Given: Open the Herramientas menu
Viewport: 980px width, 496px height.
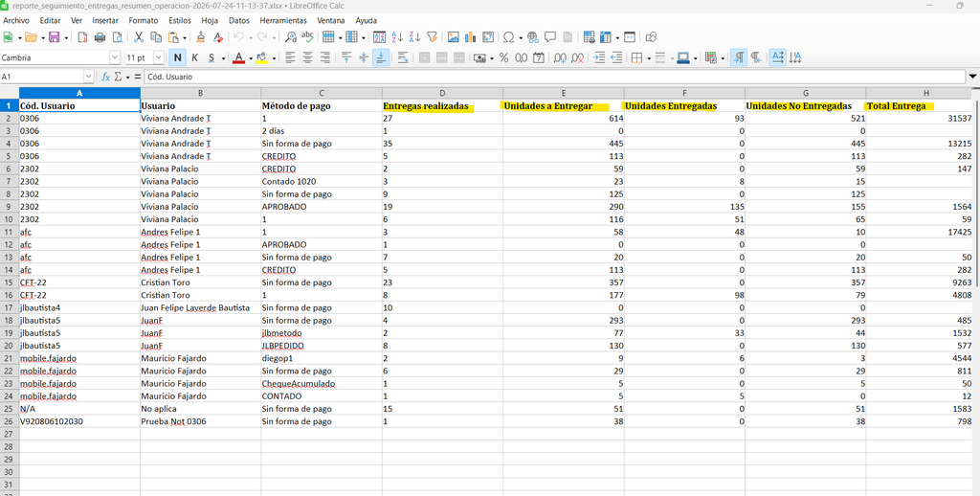Looking at the screenshot, I should pos(283,21).
